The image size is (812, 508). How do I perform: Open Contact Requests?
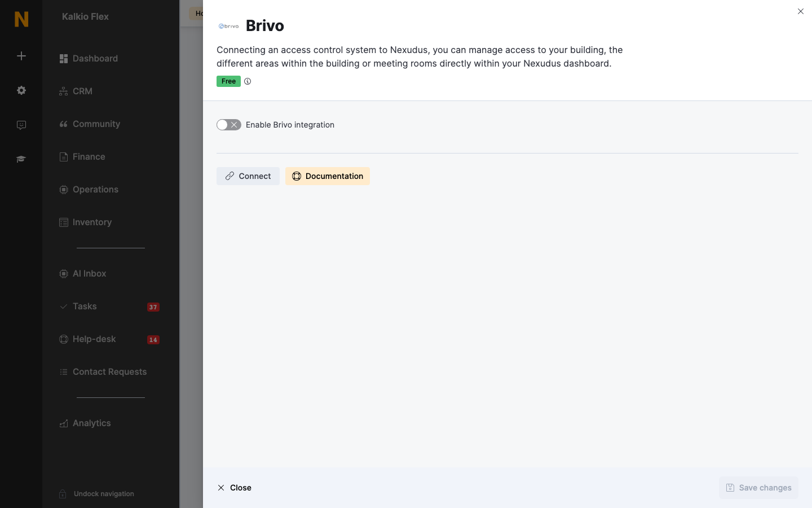pos(103,372)
